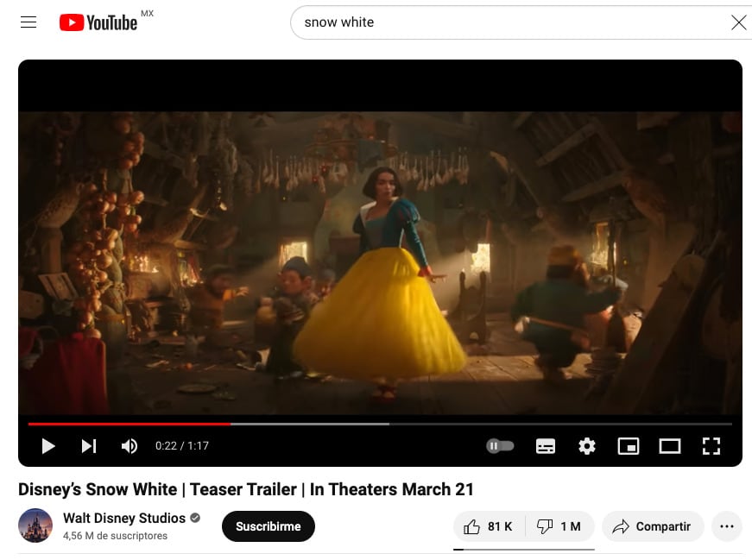
Task: Skip to the next video
Action: coord(89,446)
